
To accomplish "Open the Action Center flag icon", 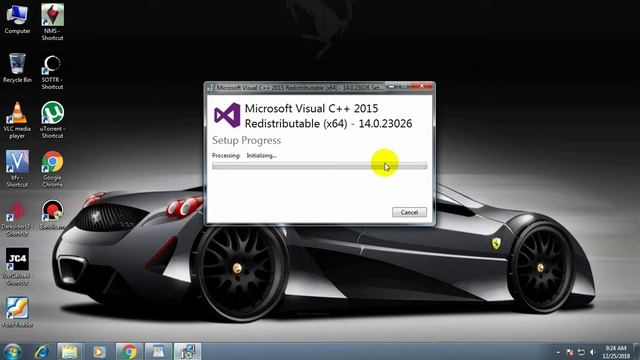I will (x=570, y=352).
